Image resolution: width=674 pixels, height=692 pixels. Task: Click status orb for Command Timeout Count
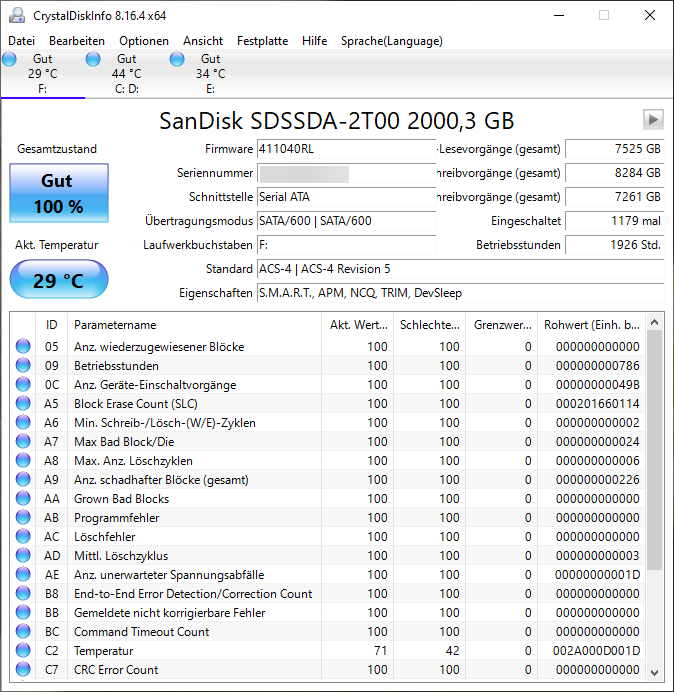23,631
